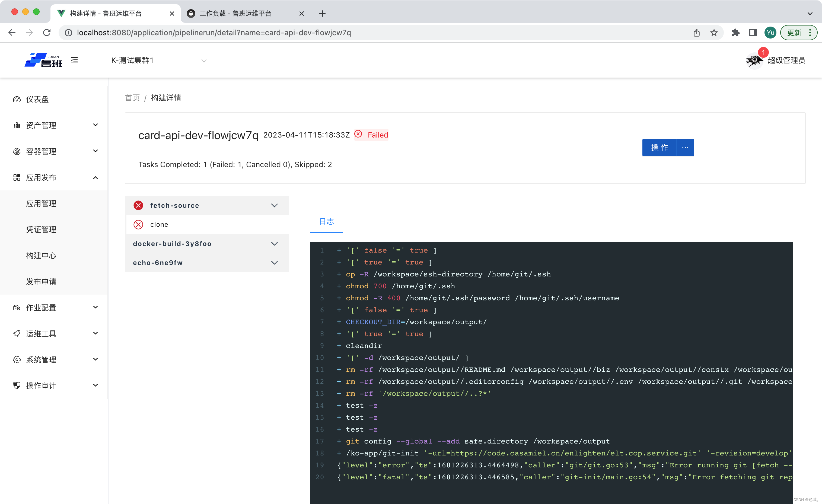The width and height of the screenshot is (822, 504).
Task: Click the Luban logo
Action: (x=43, y=60)
